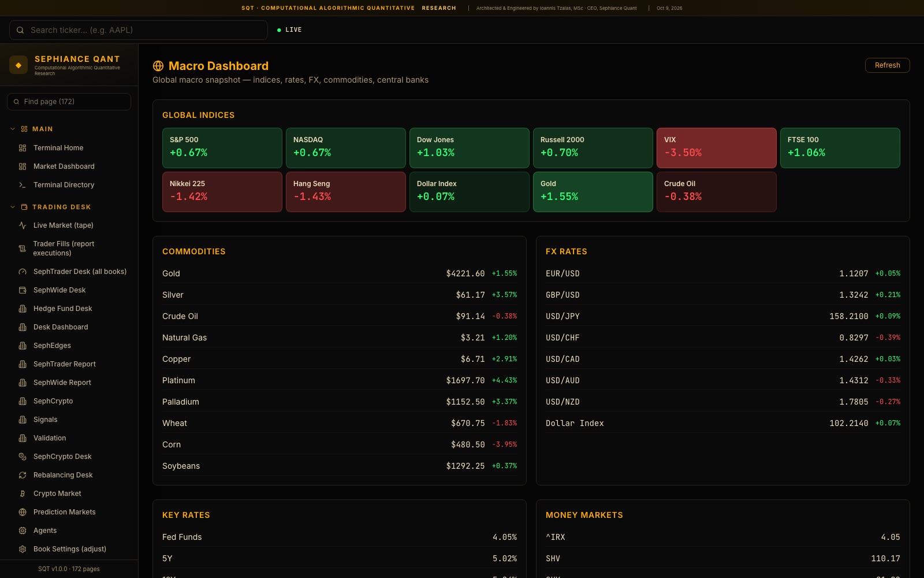This screenshot has height=578, width=924.
Task: Select the Hang Seng index card
Action: click(346, 192)
